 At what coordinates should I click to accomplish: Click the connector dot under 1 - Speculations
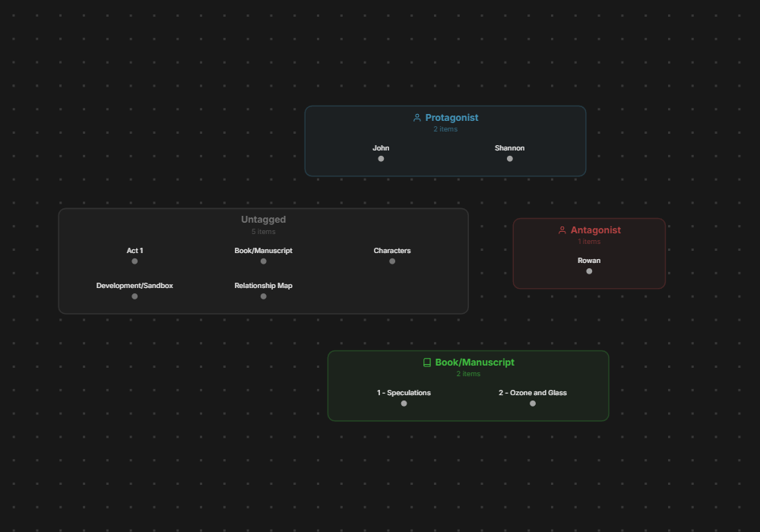[x=404, y=404]
